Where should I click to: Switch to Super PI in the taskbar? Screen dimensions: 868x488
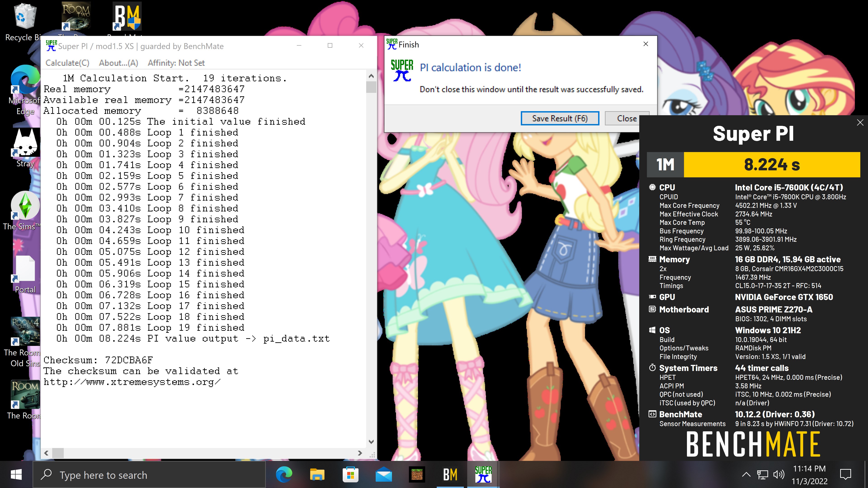[x=483, y=475]
